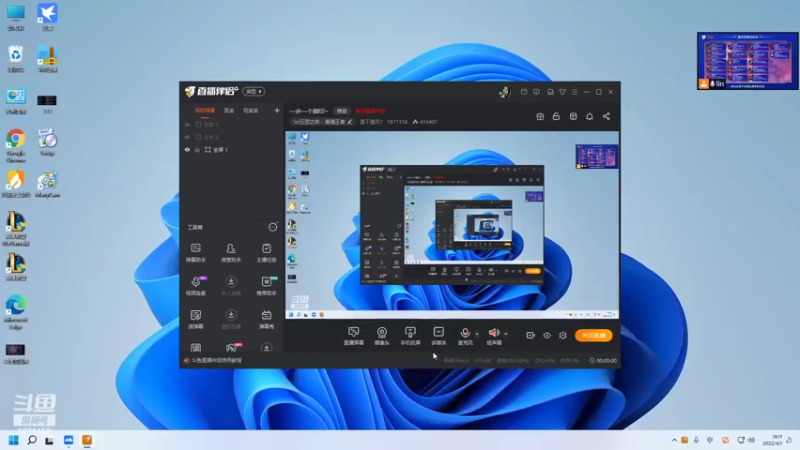Open the PK tool with red badge
Viewport: 800px width, 450px height.
(x=232, y=348)
